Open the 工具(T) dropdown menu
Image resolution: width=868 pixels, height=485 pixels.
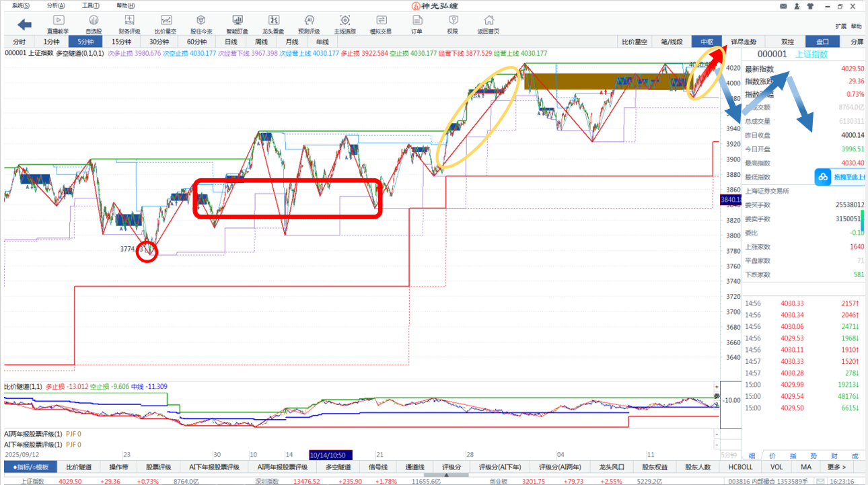pyautogui.click(x=91, y=5)
